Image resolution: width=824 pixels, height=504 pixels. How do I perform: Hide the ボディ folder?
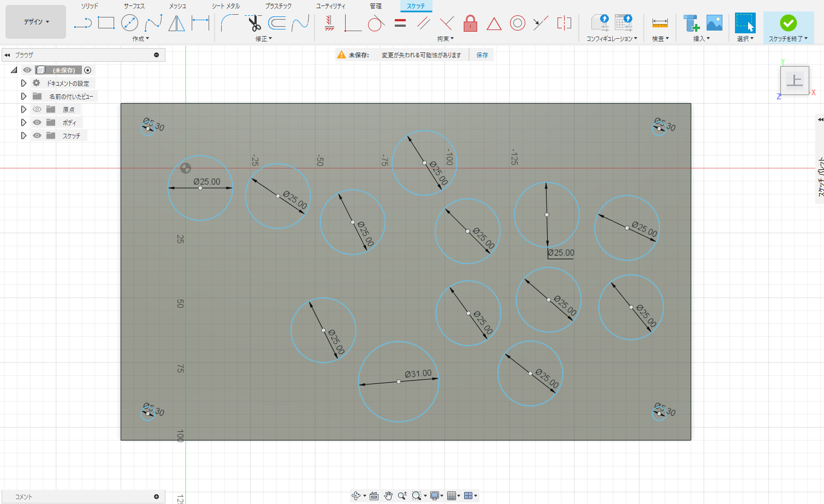click(x=37, y=122)
